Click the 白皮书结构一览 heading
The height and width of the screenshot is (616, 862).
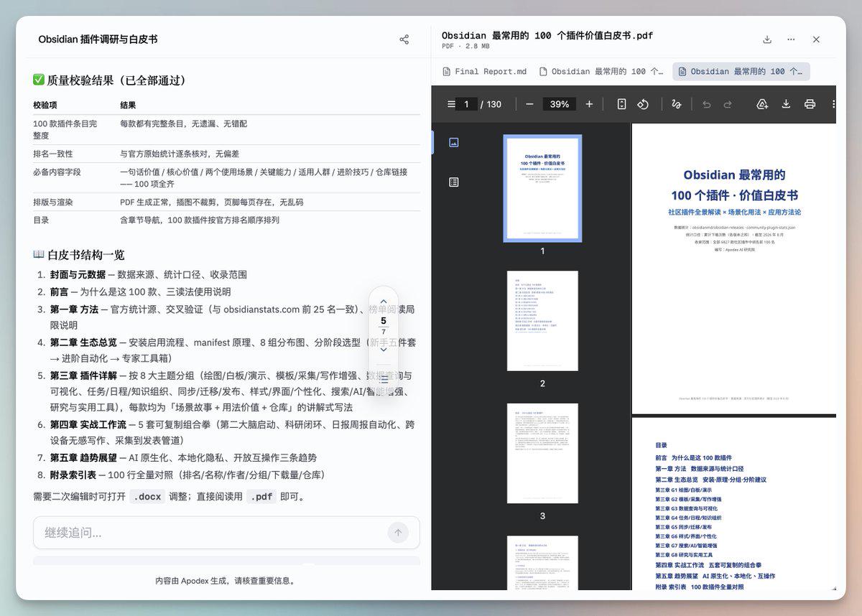79,255
